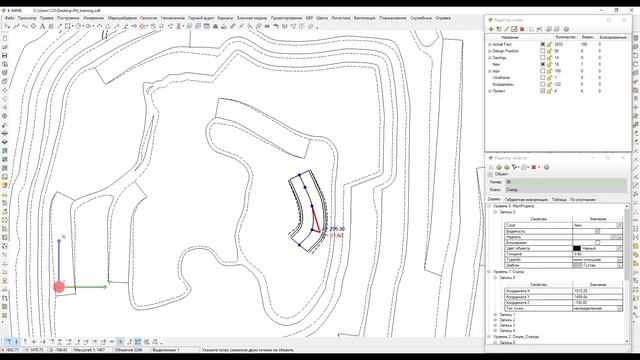640x360 pixels.
Task: Expand the Design Position layer node
Action: click(x=489, y=51)
